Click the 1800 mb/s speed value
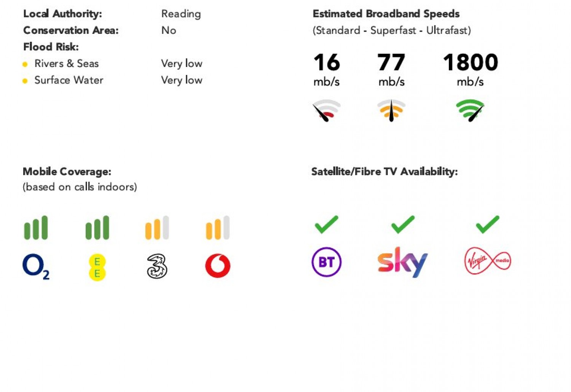This screenshot has height=392, width=571. 471,70
